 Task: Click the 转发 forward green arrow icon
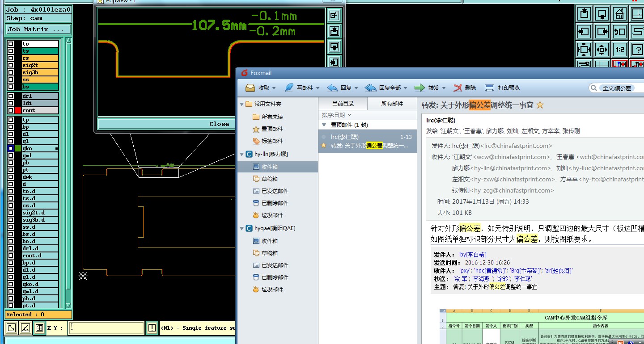point(419,88)
